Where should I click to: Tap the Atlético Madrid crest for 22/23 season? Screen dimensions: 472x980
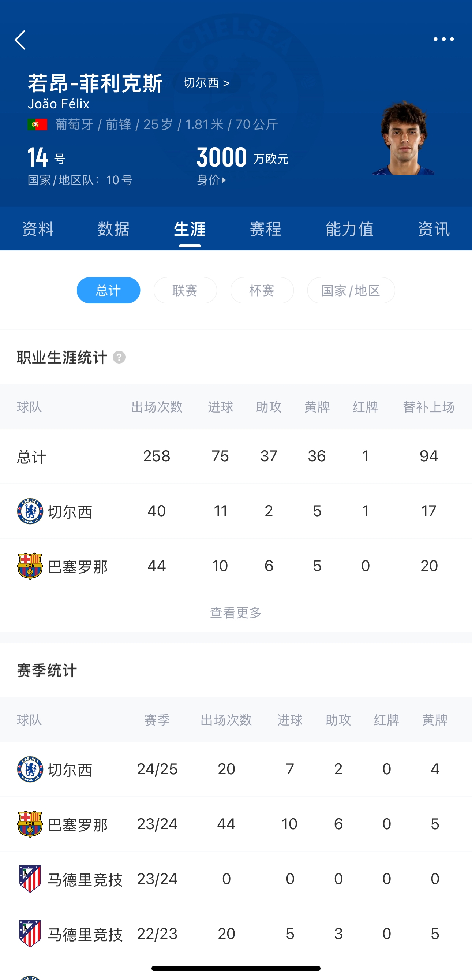pos(30,934)
